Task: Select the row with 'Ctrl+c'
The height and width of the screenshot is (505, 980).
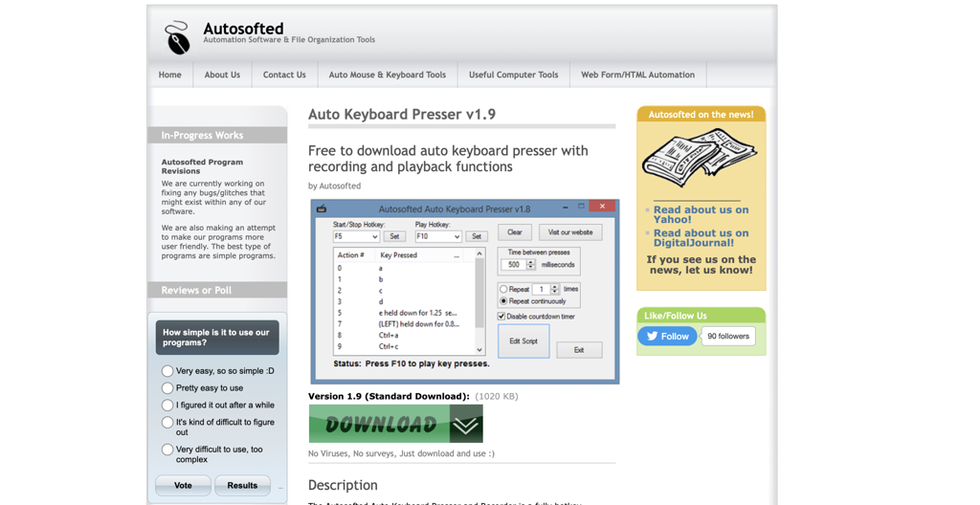Action: pos(405,346)
